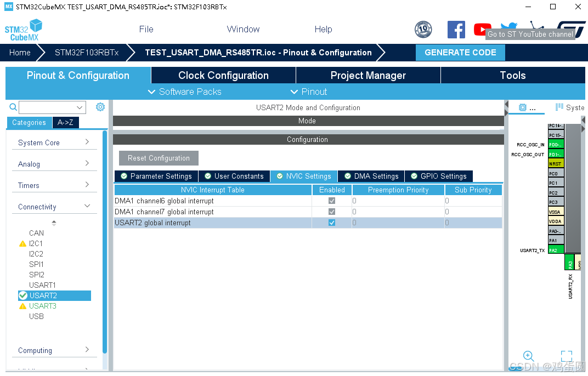Select the PD1 RCC_OSC_OUT pin
The height and width of the screenshot is (376, 588).
point(556,154)
